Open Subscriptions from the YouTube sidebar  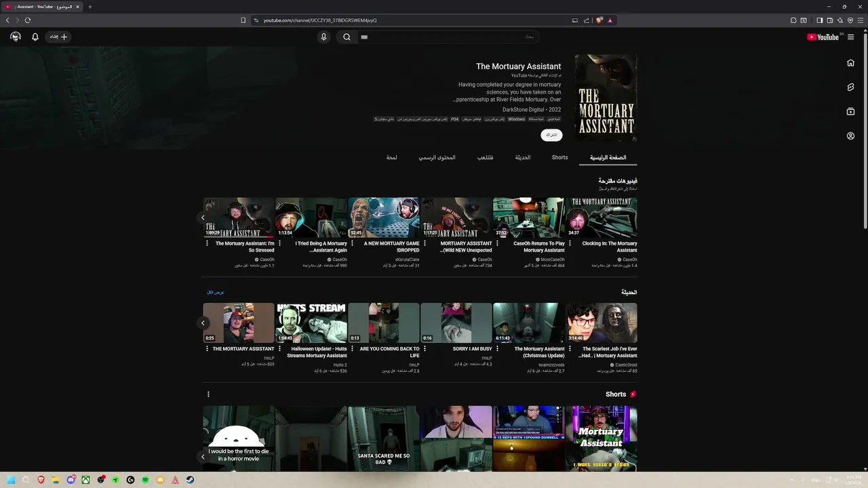pos(850,111)
